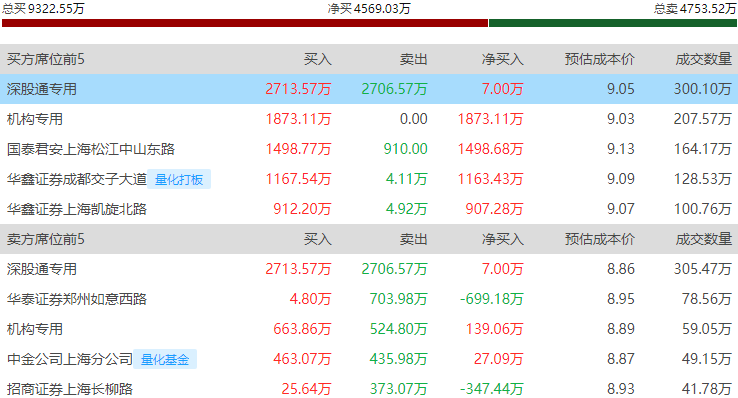Click the green total-sell bar segment
Image resolution: width=738 pixels, height=398 pixels.
click(613, 23)
